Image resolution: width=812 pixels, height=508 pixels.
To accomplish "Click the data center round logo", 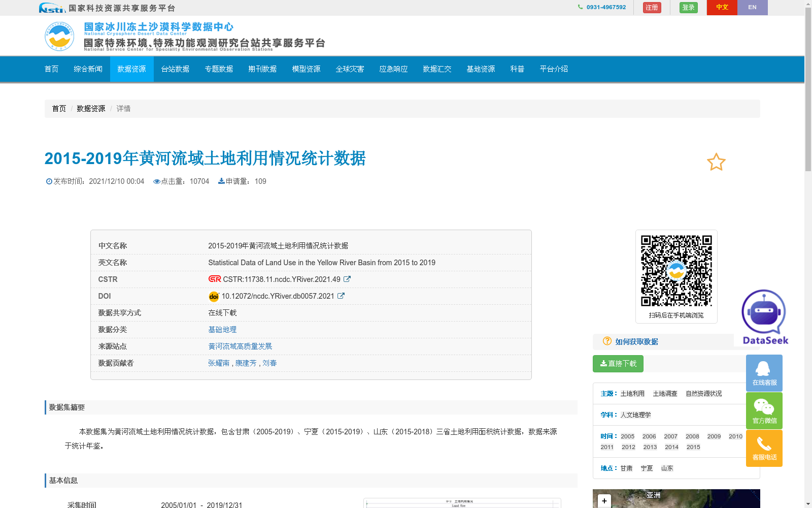I will coord(59,36).
